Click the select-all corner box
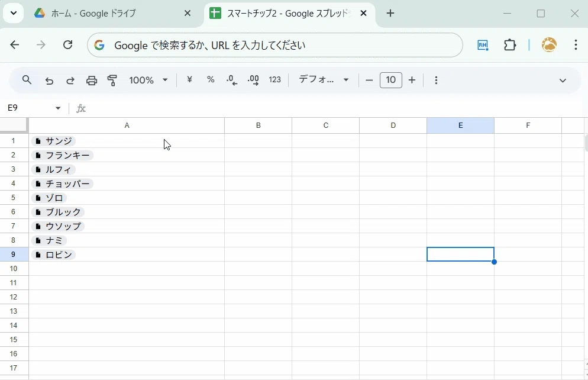 14,125
